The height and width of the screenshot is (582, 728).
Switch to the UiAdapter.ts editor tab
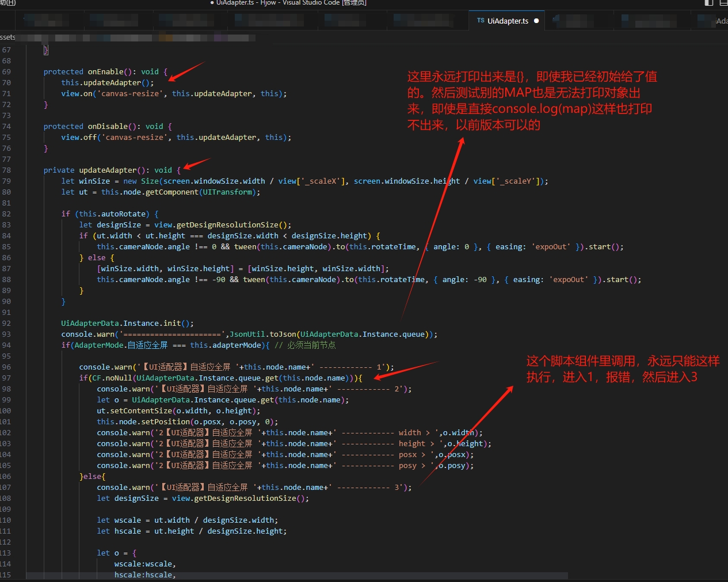(x=507, y=21)
